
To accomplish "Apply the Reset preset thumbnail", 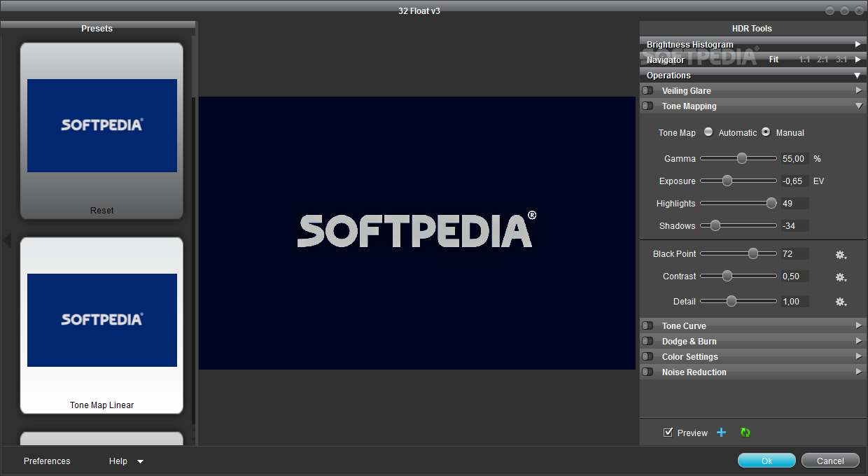I will click(101, 130).
